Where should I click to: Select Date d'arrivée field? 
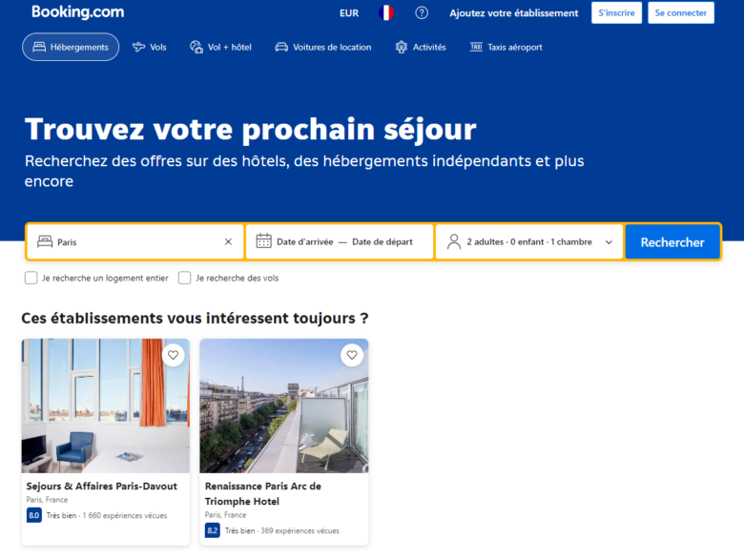[304, 242]
